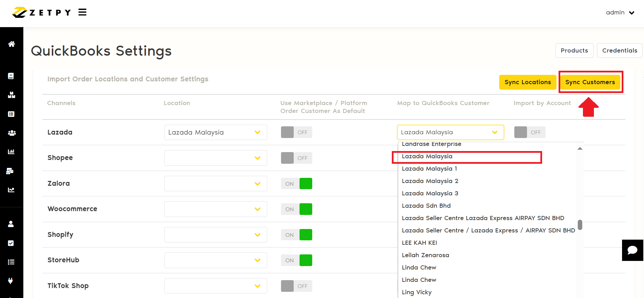Open the Credentials page button

point(619,50)
